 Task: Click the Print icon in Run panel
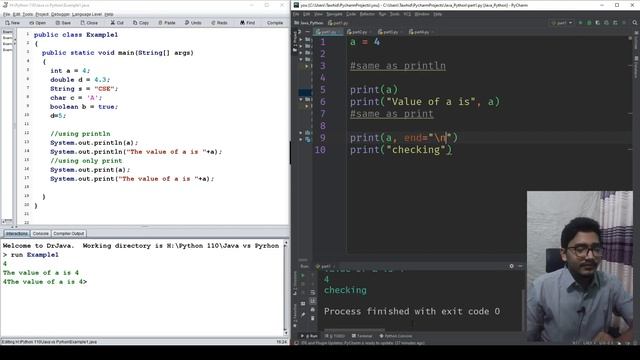[x=313, y=310]
